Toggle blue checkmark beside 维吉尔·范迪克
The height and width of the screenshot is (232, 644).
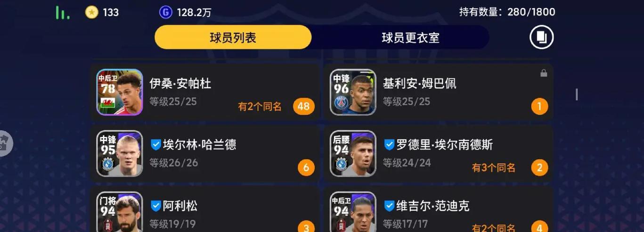coord(389,206)
